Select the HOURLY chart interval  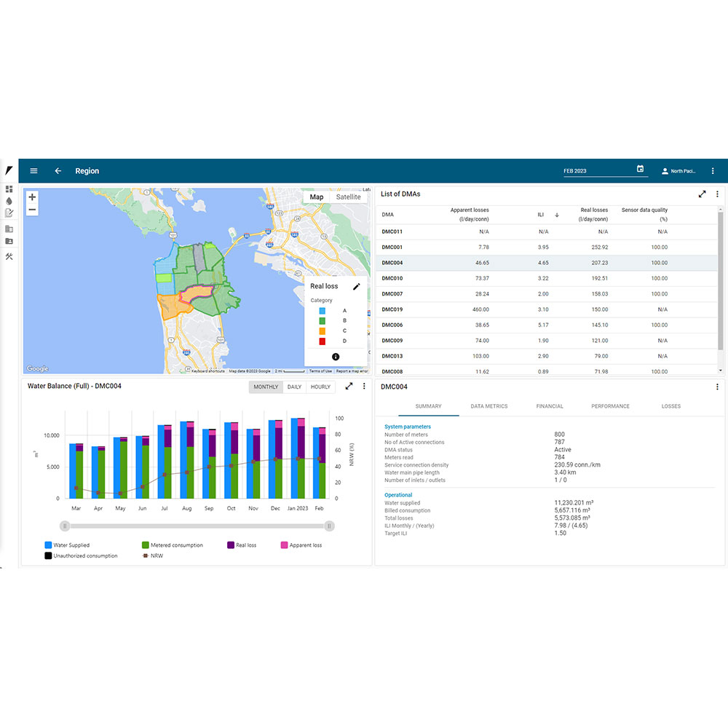320,387
